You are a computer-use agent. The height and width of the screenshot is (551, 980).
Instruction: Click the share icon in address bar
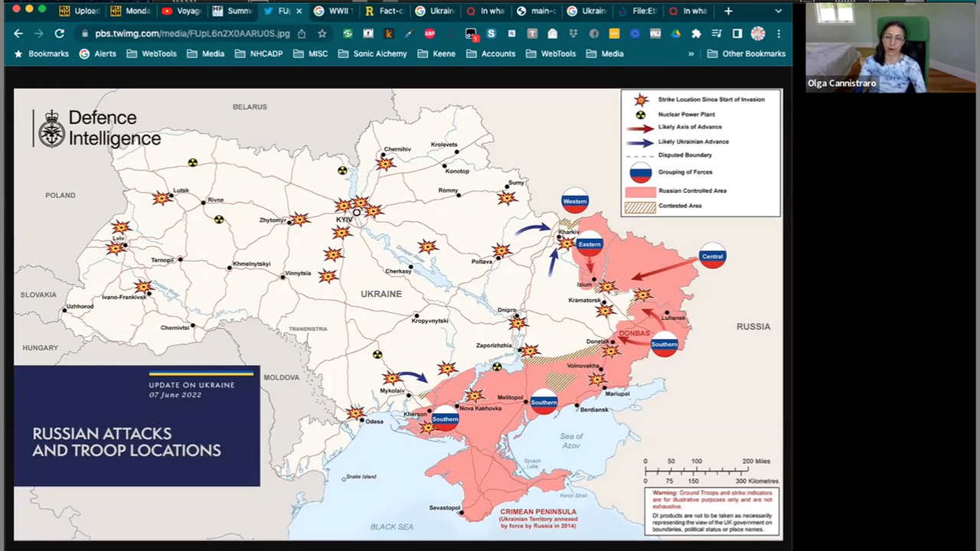[x=302, y=34]
